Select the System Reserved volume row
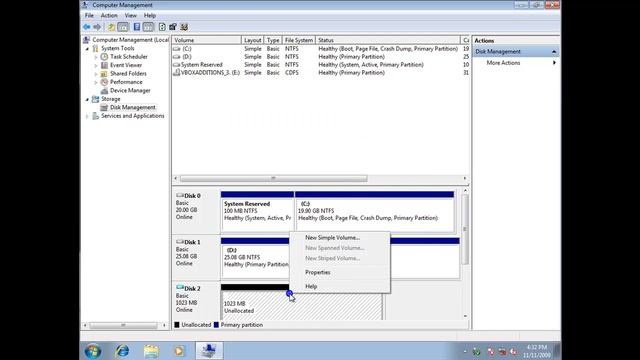 click(320, 64)
